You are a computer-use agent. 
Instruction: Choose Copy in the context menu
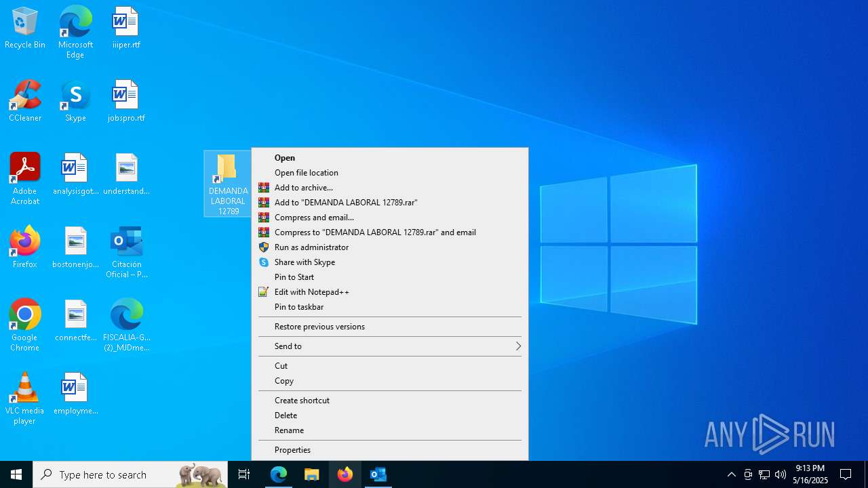(x=390, y=381)
